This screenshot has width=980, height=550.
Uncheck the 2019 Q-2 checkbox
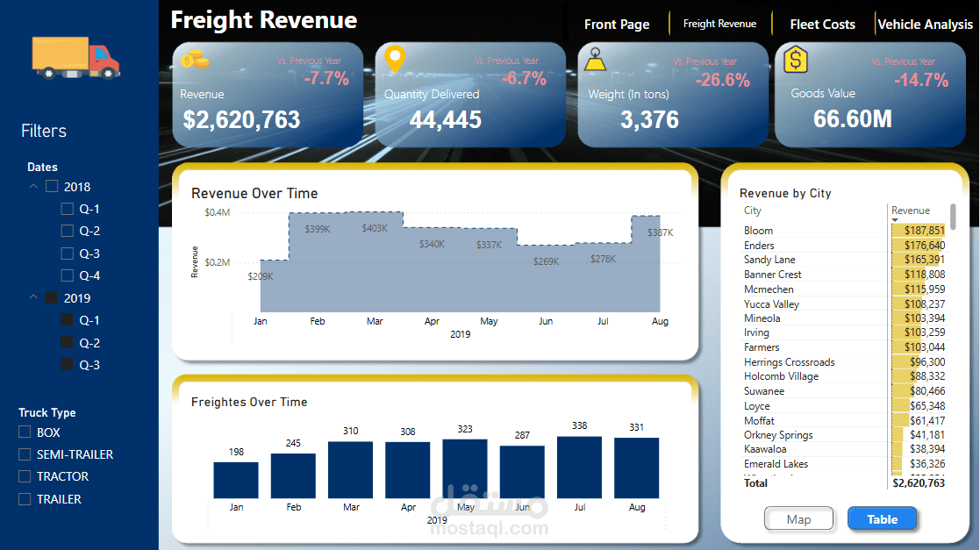67,342
